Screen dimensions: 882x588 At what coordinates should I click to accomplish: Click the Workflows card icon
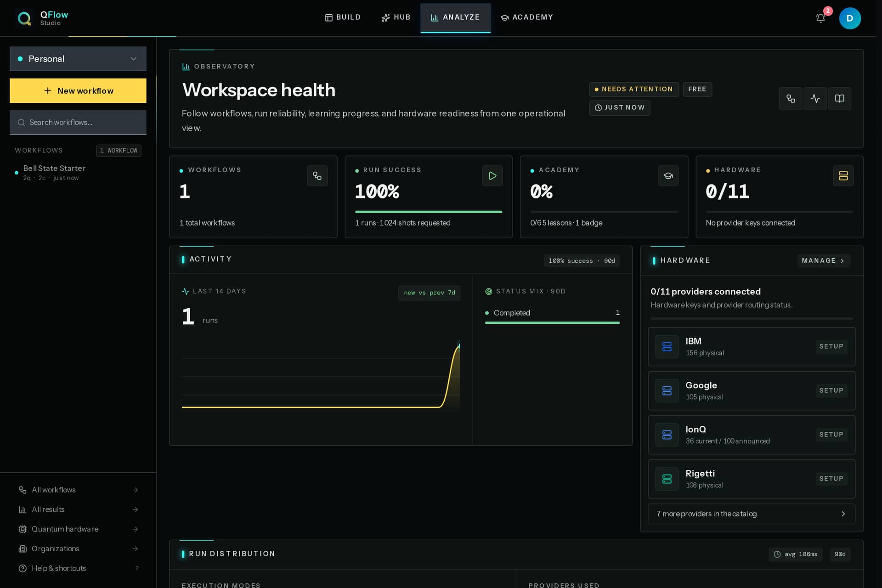pos(317,175)
